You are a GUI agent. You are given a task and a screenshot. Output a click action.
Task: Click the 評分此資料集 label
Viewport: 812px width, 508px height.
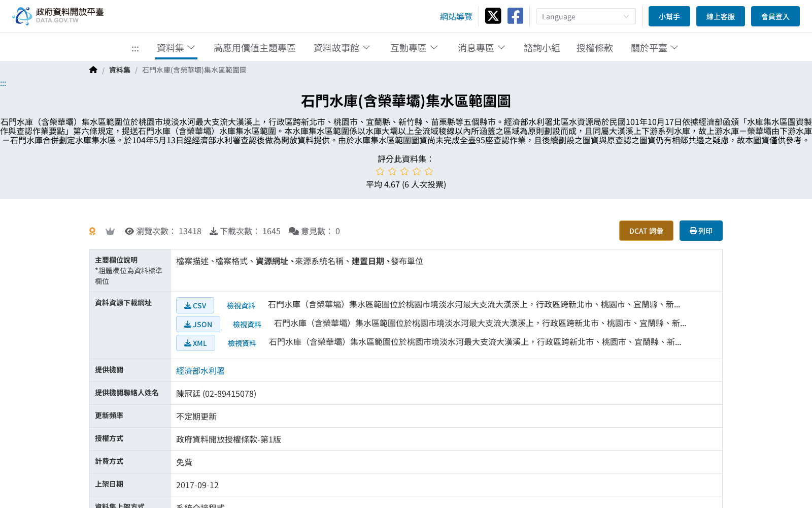[406, 159]
